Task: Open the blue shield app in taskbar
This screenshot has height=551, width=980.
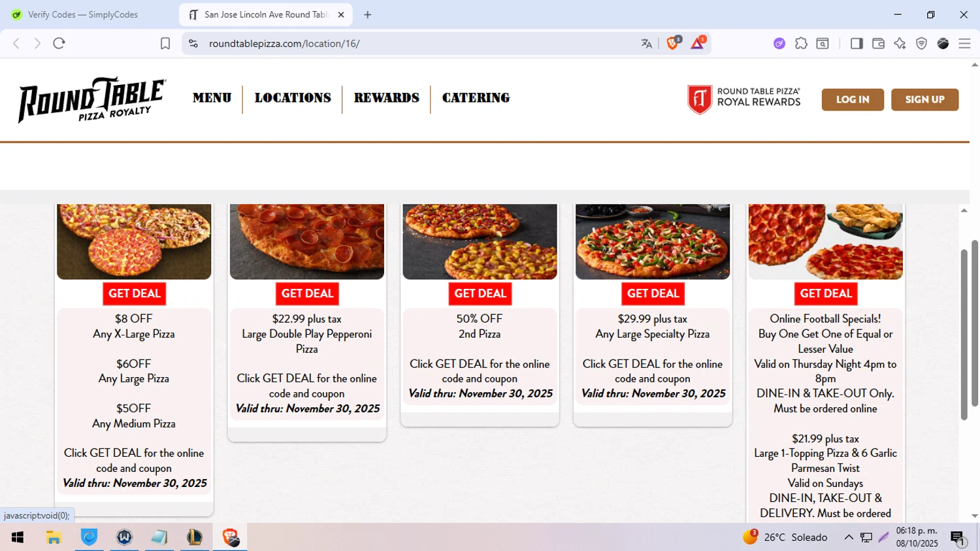Action: pyautogui.click(x=89, y=537)
